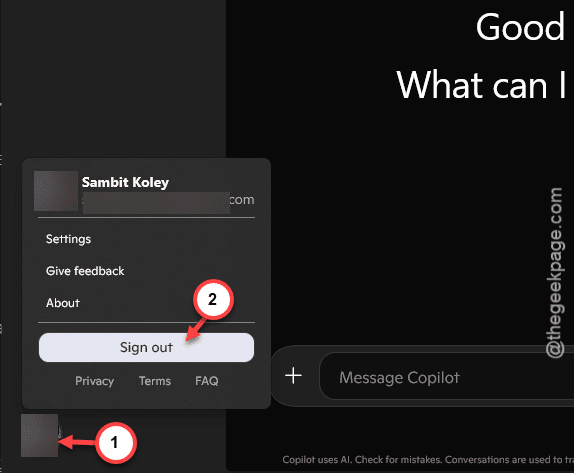Image resolution: width=574 pixels, height=473 pixels.
Task: Click the thegeekpage.com watermark text
Action: click(x=555, y=273)
